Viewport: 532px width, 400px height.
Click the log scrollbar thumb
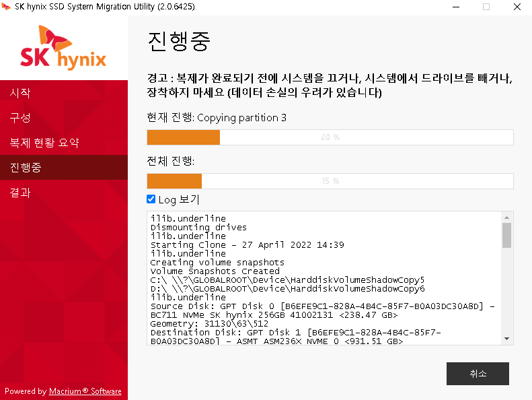coord(506,235)
